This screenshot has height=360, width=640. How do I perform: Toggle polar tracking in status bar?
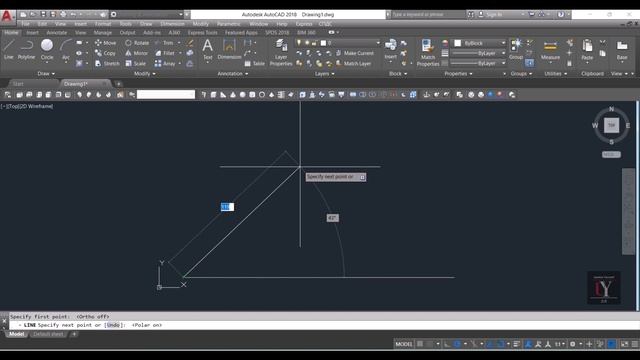tap(458, 344)
